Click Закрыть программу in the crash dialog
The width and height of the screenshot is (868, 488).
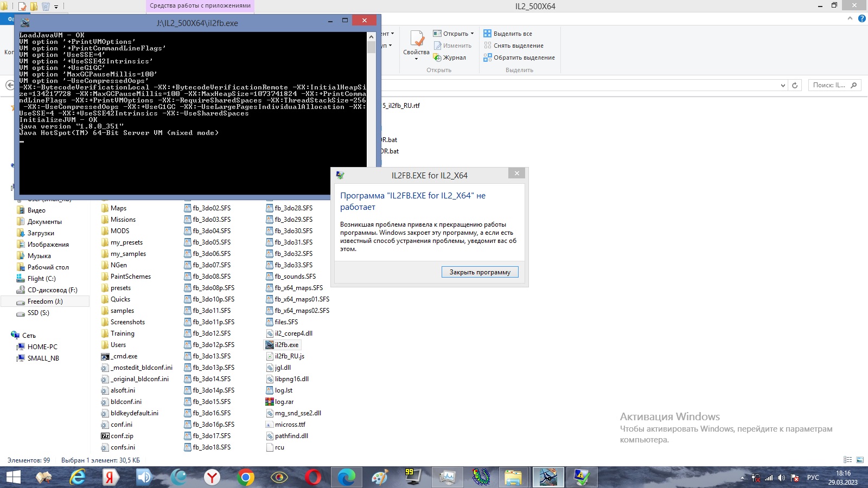(480, 272)
